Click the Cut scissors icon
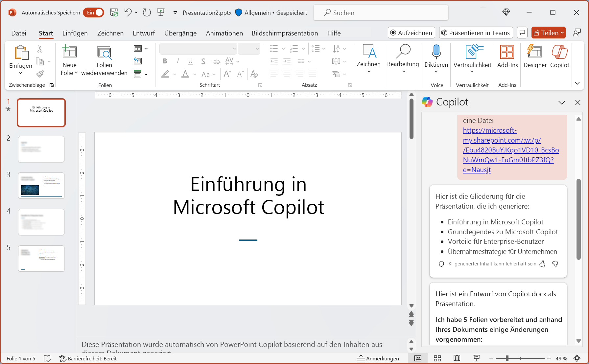Image resolution: width=589 pixels, height=364 pixels. [40, 49]
